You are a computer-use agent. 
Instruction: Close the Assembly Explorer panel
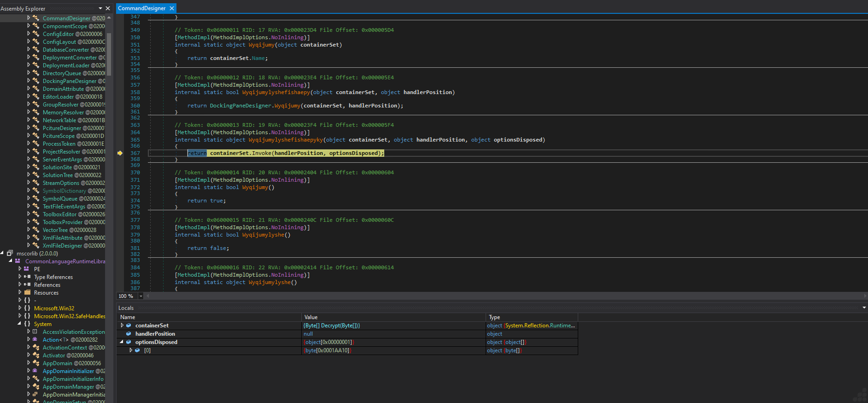click(108, 8)
